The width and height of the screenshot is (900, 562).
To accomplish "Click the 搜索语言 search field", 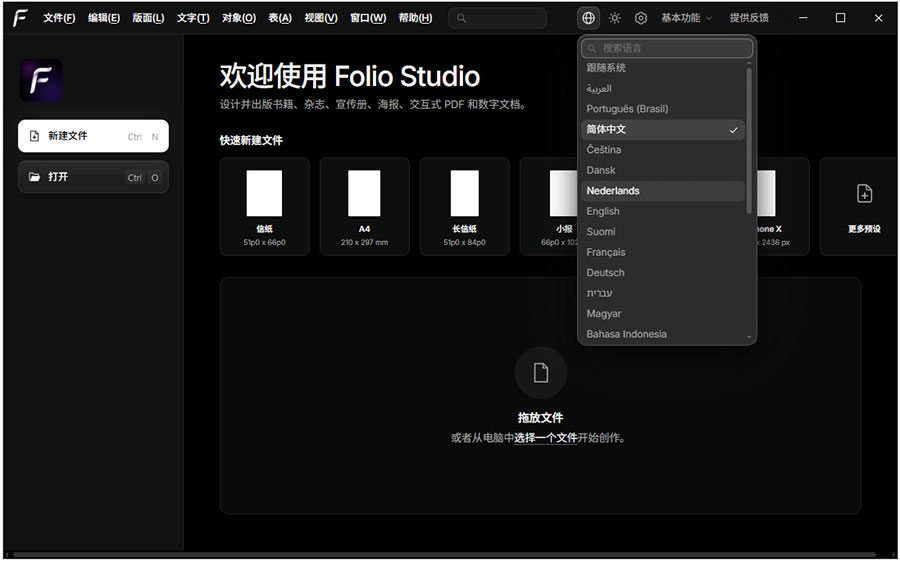I will 666,48.
